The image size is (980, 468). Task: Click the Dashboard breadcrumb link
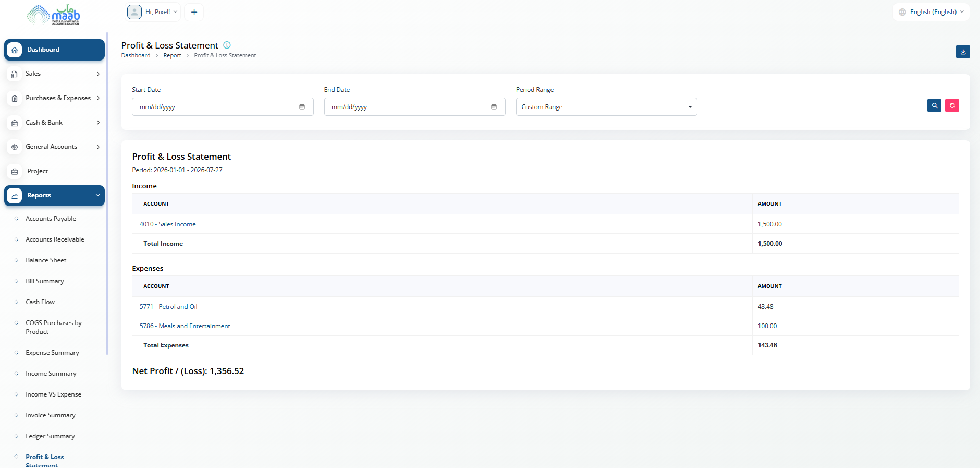point(136,55)
